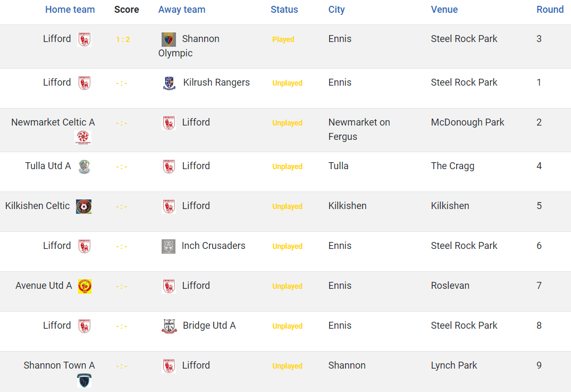Click the Inch Crusaders grey crest
The height and width of the screenshot is (392, 571).
(169, 247)
